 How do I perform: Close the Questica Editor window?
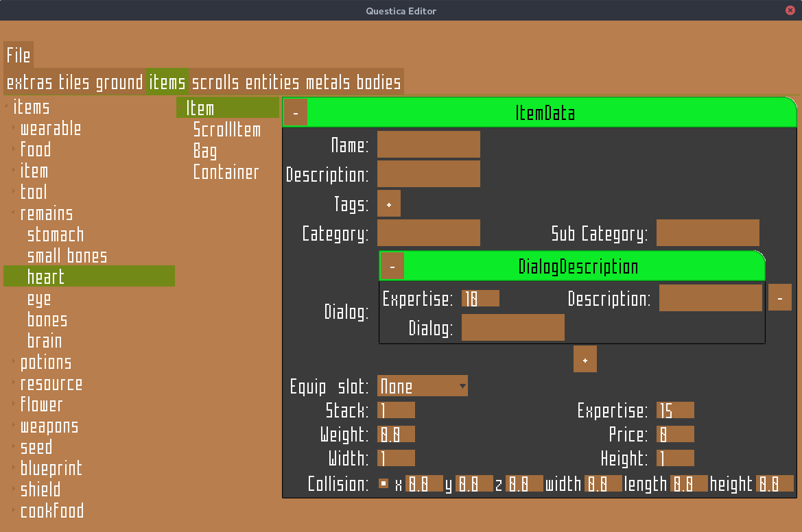pyautogui.click(x=791, y=10)
